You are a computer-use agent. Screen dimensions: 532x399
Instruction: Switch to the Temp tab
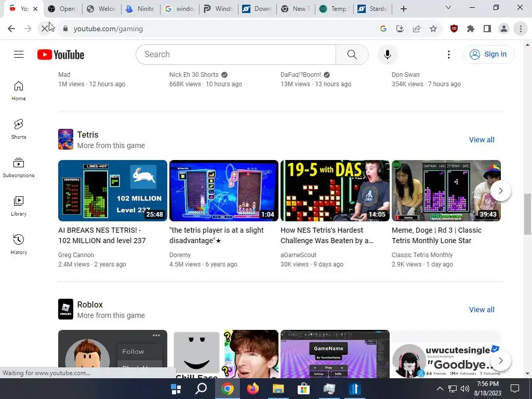(334, 9)
